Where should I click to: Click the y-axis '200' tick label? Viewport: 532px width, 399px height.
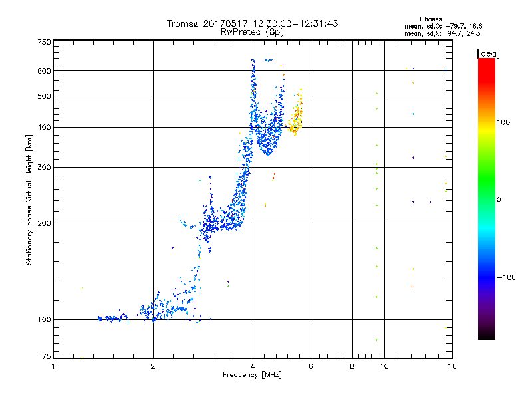pyautogui.click(x=44, y=223)
